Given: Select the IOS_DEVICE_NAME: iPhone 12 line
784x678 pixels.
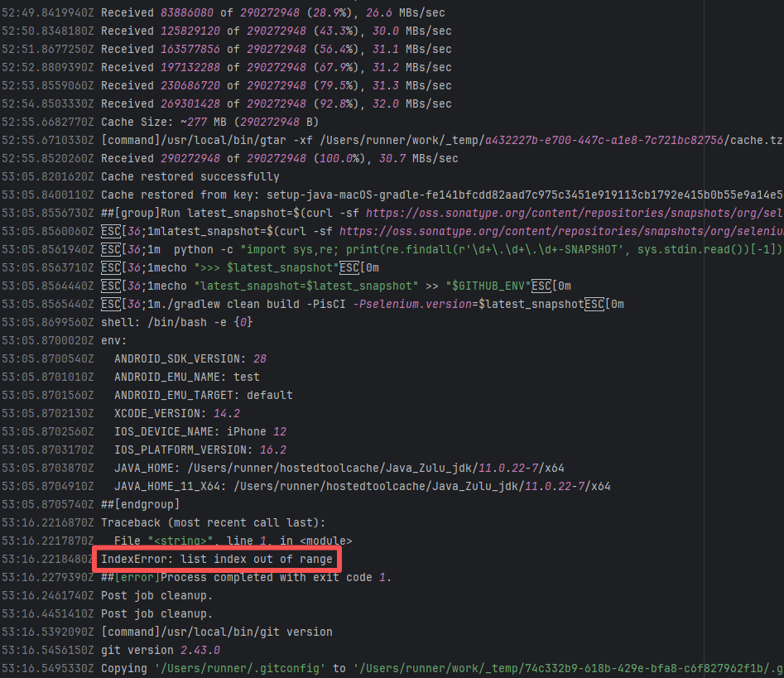Looking at the screenshot, I should coord(200,431).
